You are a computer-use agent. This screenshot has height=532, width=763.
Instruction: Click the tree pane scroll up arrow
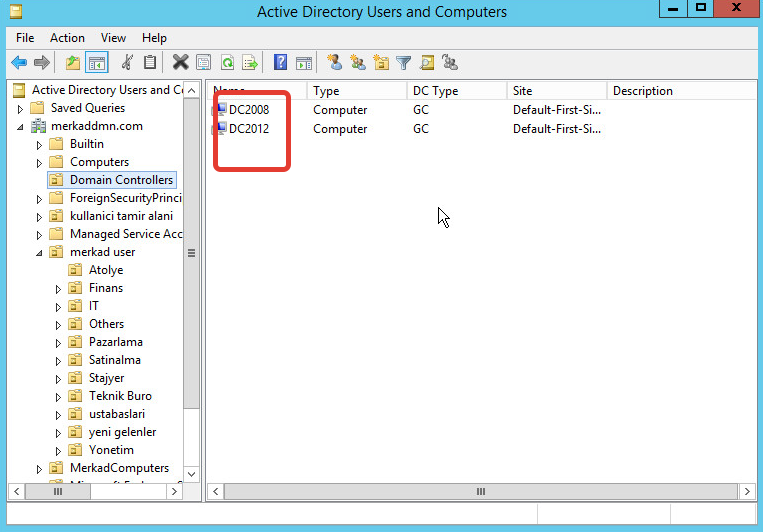tap(192, 91)
